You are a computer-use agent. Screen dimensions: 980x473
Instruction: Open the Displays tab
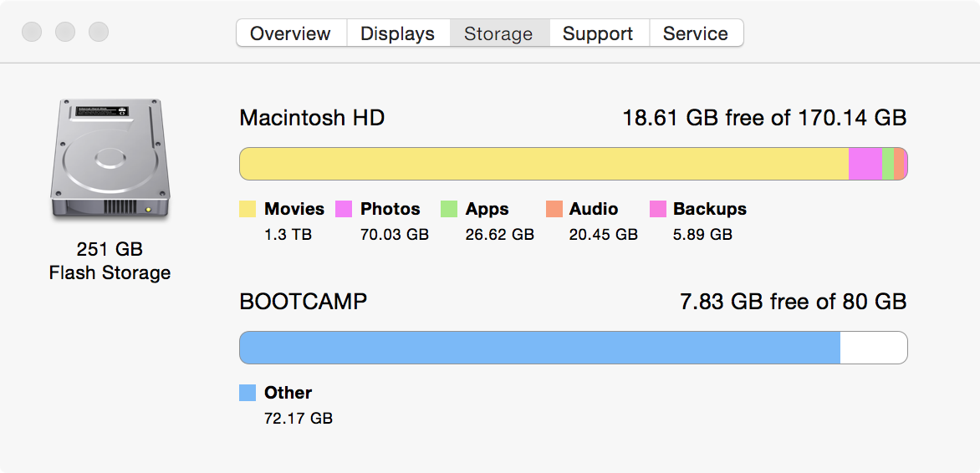pyautogui.click(x=397, y=33)
